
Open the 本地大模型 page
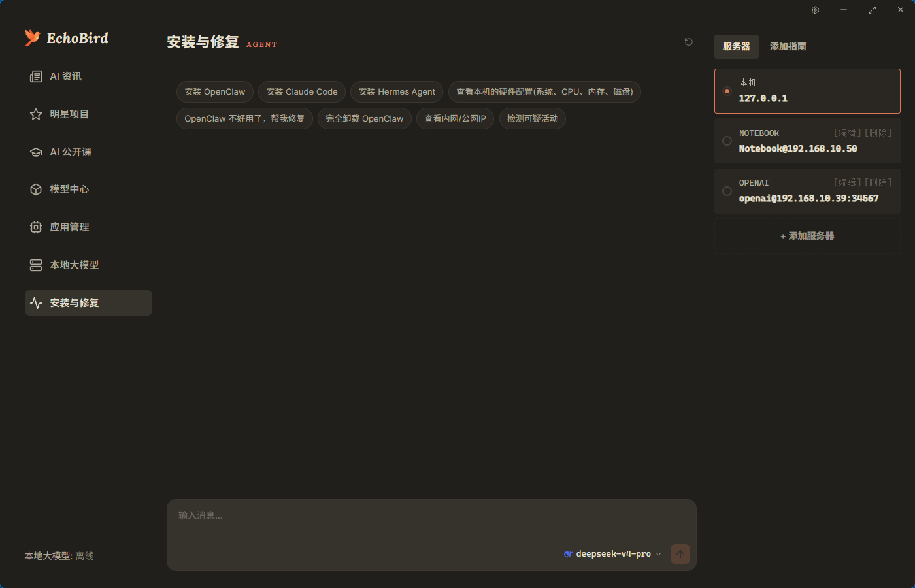pyautogui.click(x=88, y=265)
